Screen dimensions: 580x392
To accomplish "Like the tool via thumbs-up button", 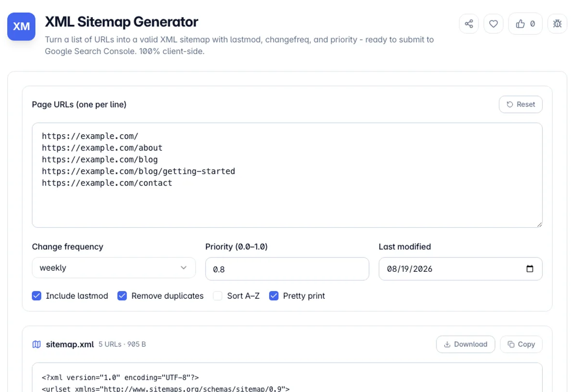I will click(525, 24).
